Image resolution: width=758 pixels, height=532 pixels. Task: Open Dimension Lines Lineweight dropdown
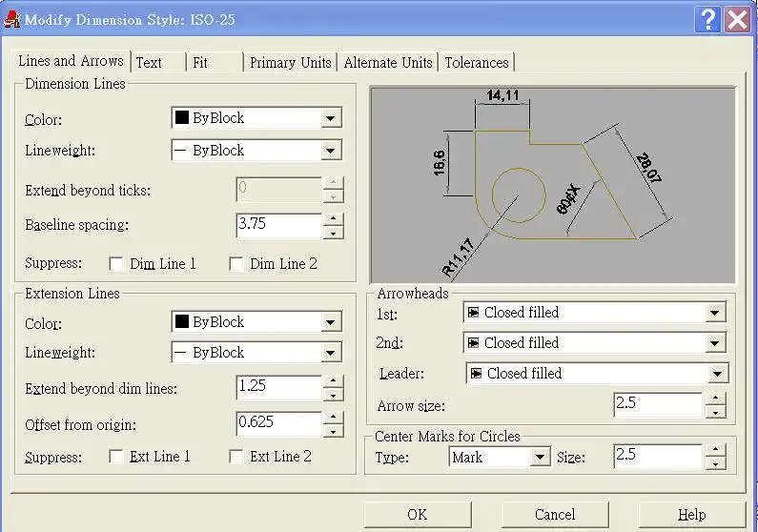[x=330, y=151]
